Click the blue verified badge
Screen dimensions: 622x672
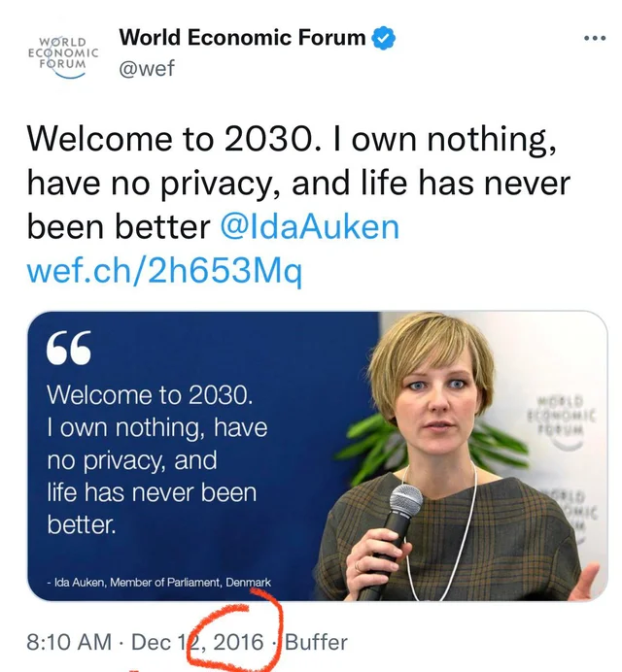(x=386, y=39)
